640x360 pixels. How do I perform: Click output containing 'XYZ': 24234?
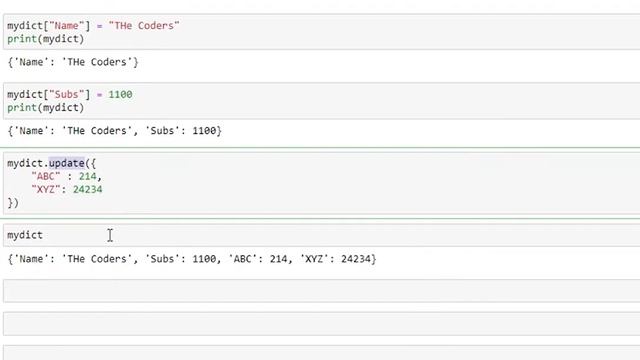(192, 259)
